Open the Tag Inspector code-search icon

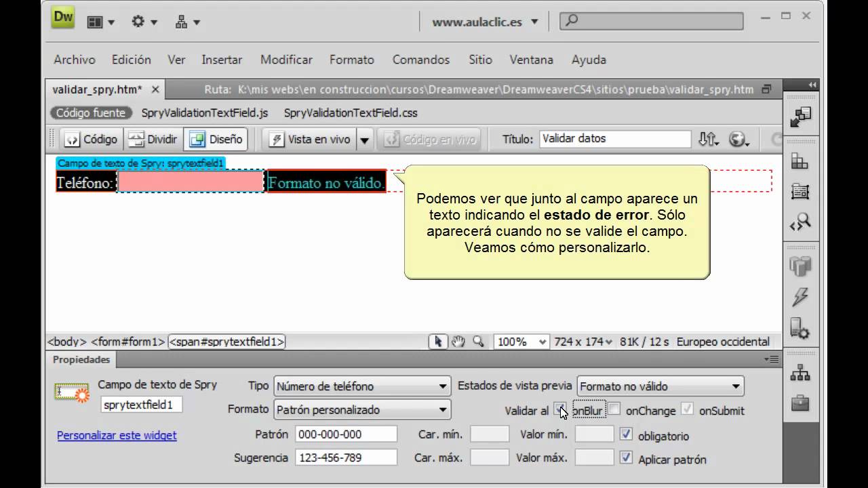pyautogui.click(x=800, y=222)
